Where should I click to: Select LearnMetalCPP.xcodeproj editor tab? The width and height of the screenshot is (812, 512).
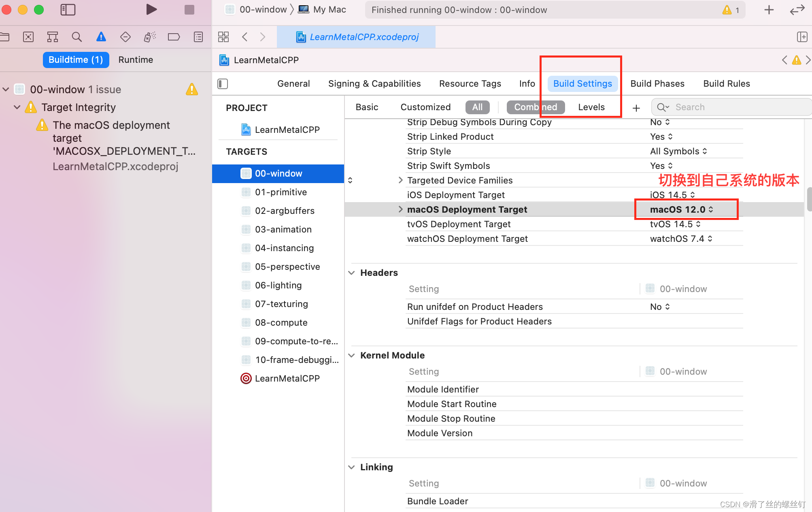(356, 37)
